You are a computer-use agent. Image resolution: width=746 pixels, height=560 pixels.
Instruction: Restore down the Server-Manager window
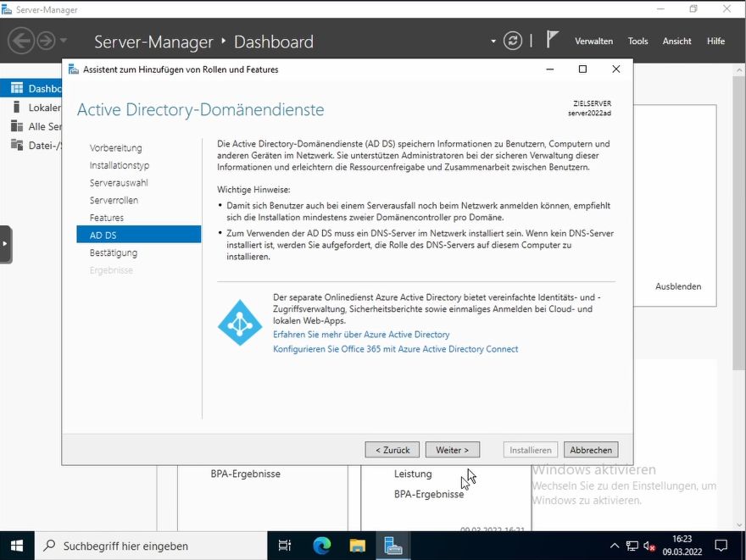(693, 9)
